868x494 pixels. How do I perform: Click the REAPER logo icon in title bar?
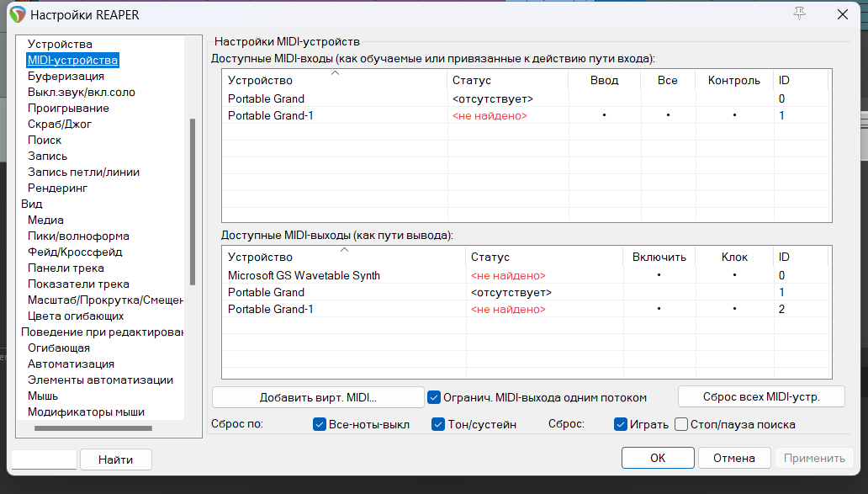(18, 14)
